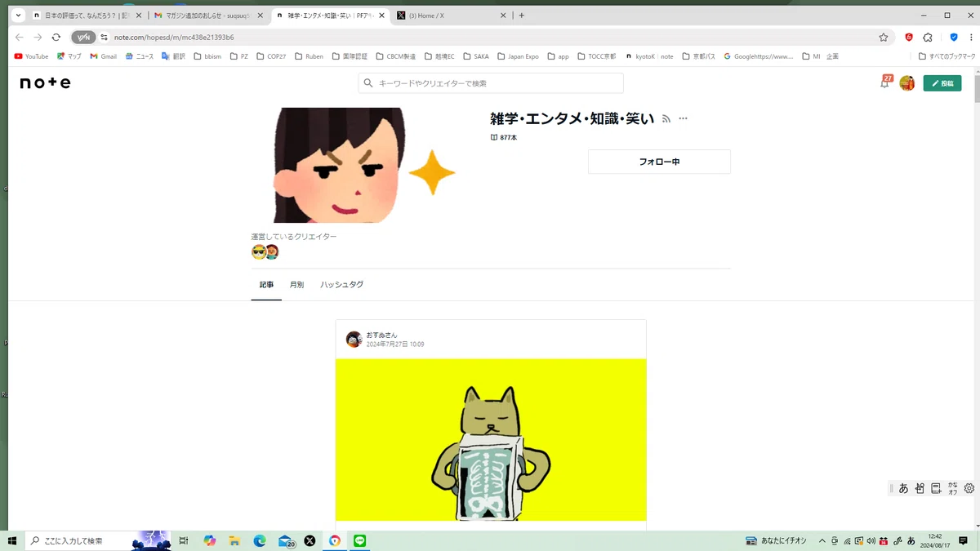Open the LINE taskbar icon
The image size is (980, 551).
(x=360, y=540)
